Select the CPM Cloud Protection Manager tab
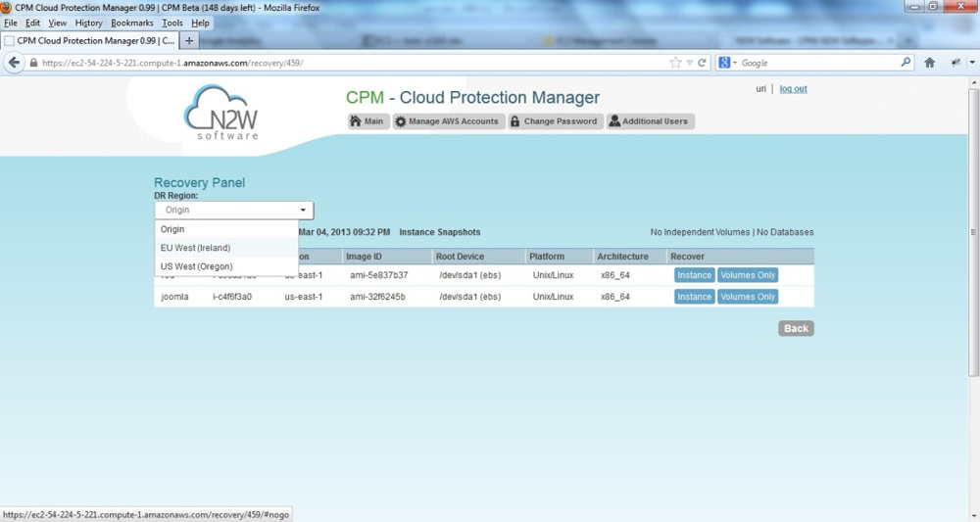This screenshot has width=980, height=522. [x=90, y=40]
